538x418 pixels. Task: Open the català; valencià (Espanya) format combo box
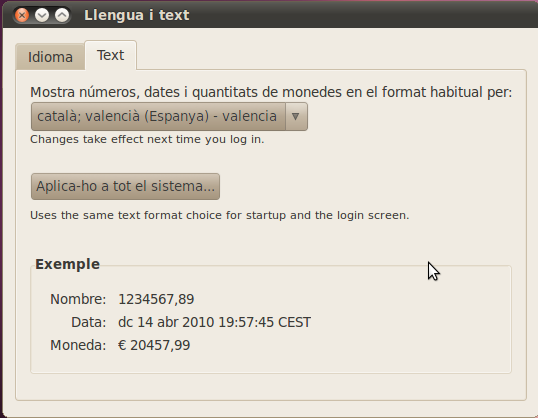tap(169, 116)
